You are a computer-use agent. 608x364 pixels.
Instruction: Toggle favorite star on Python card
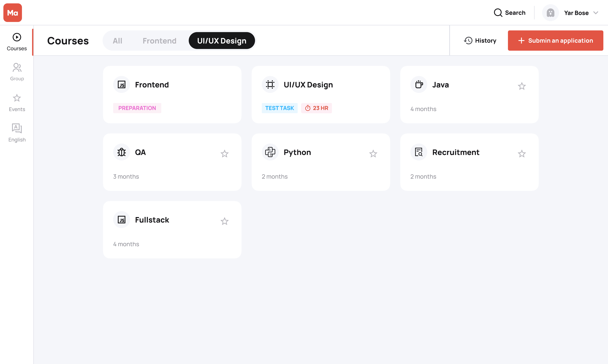373,154
